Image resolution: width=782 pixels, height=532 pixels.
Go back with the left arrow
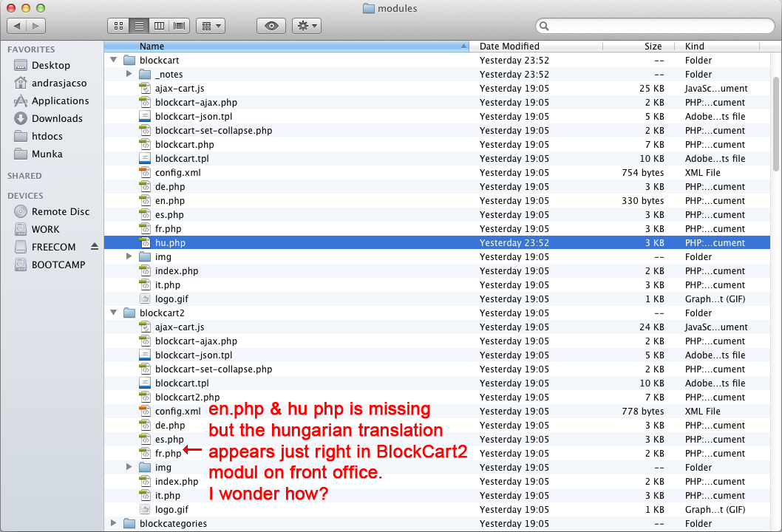pyautogui.click(x=17, y=26)
